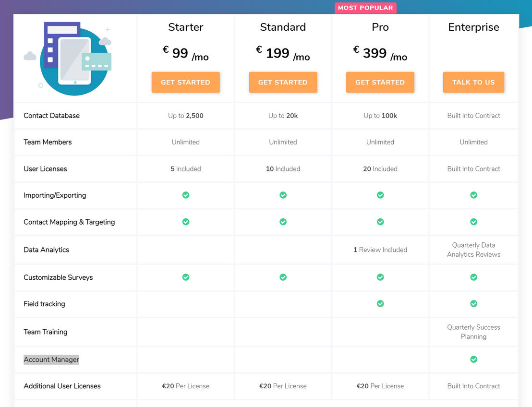Screen dimensions: 532x407
Task: Click the Field tracking checkmark for Pro
Action: click(380, 303)
